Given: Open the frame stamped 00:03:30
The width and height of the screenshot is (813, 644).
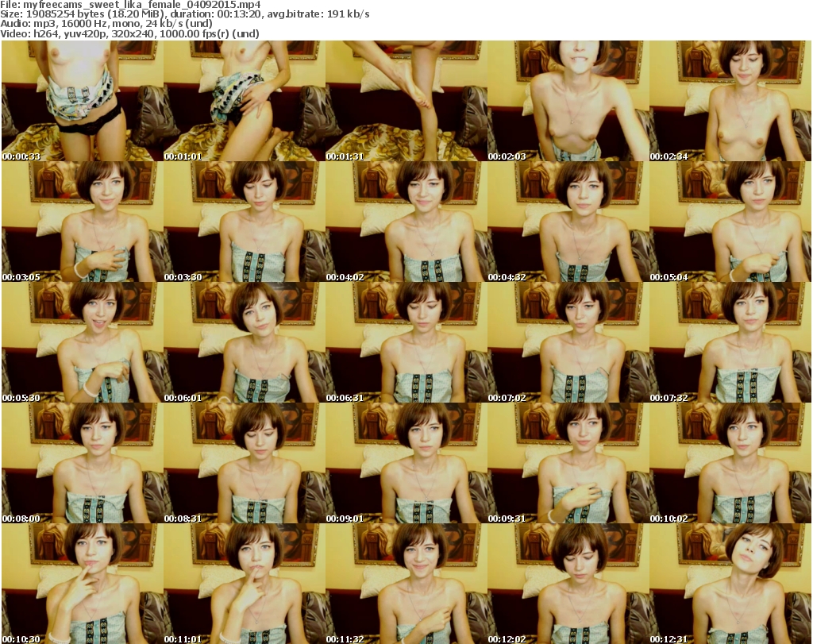Looking at the screenshot, I should tap(245, 222).
